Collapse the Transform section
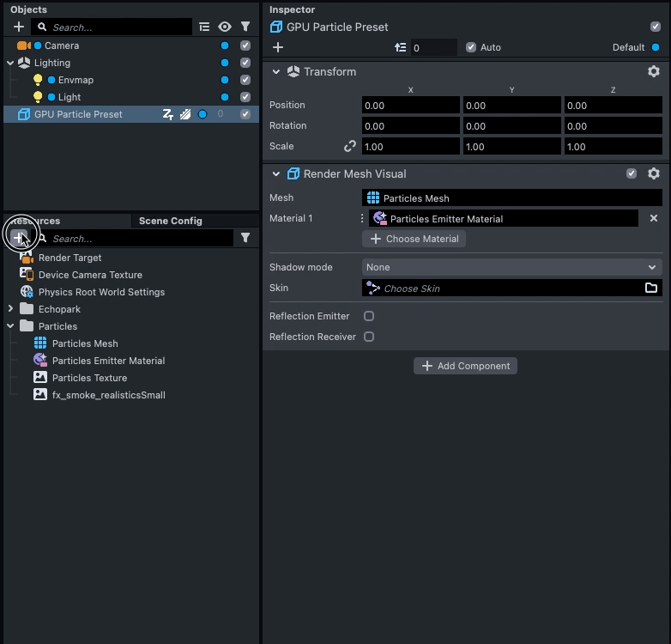The height and width of the screenshot is (644, 671). tap(276, 72)
